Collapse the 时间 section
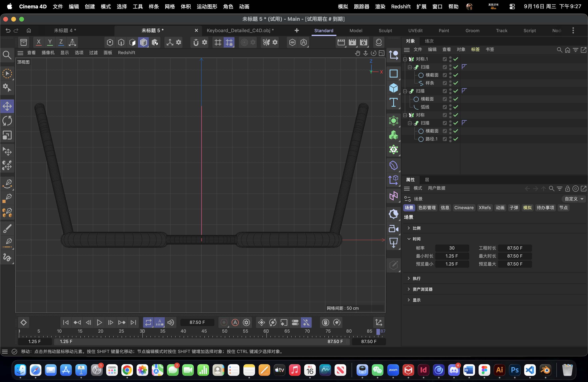This screenshot has height=382, width=588. (409, 239)
